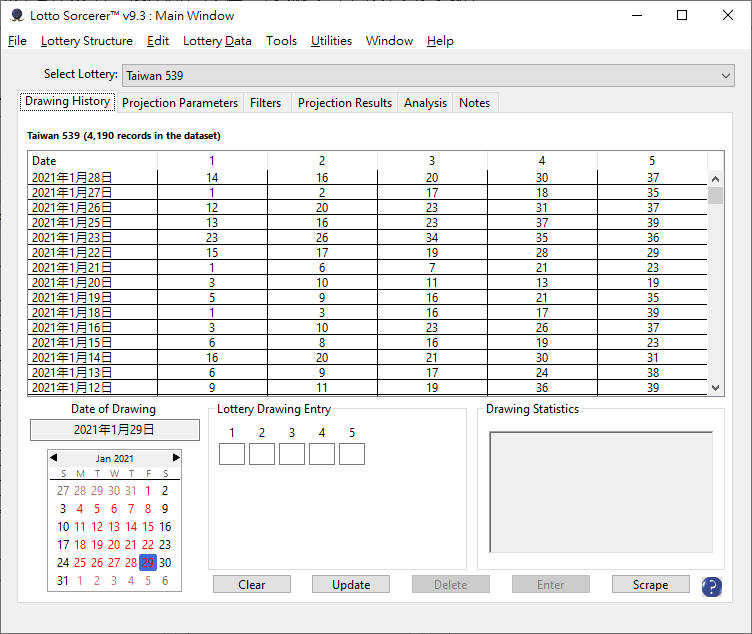
Task: Go to next month in calendar
Action: click(176, 458)
